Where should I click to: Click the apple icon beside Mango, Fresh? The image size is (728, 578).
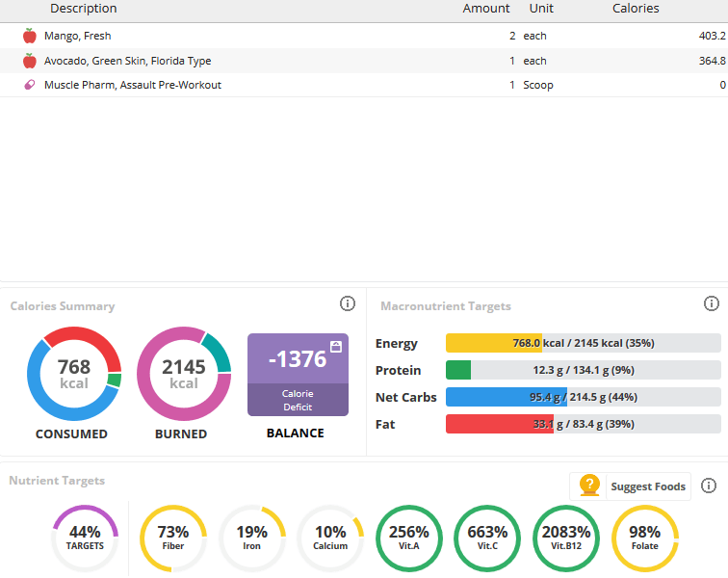click(x=30, y=36)
